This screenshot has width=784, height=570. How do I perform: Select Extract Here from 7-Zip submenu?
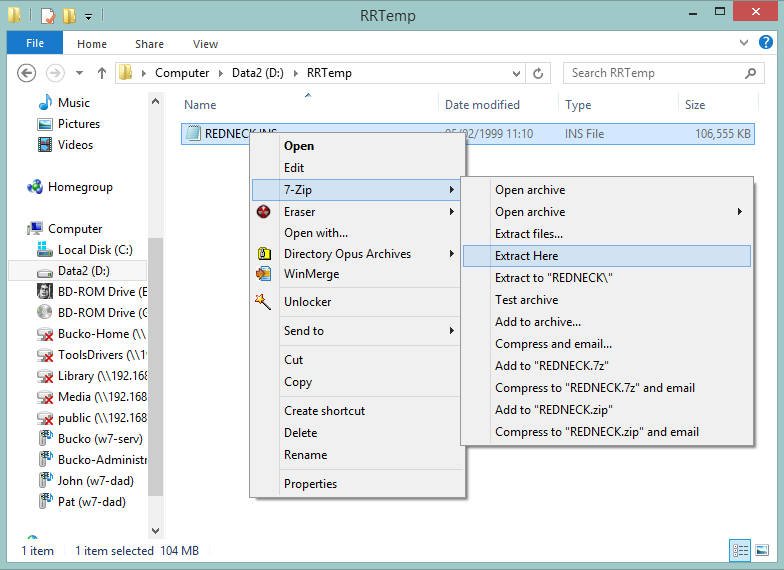[x=526, y=256]
